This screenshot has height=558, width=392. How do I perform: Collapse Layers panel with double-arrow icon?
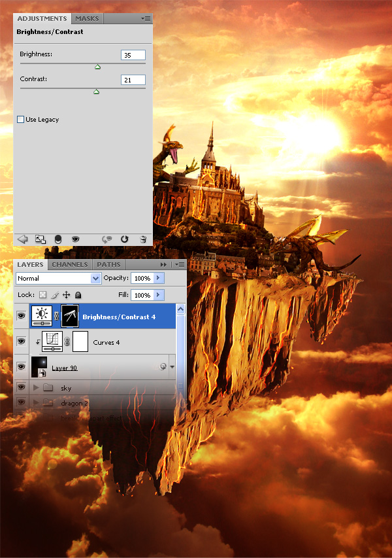pos(163,264)
